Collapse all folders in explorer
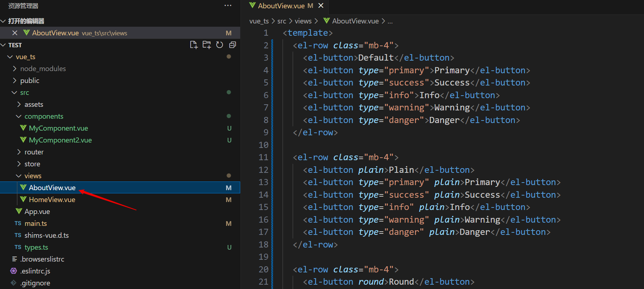644x289 pixels. pyautogui.click(x=233, y=45)
